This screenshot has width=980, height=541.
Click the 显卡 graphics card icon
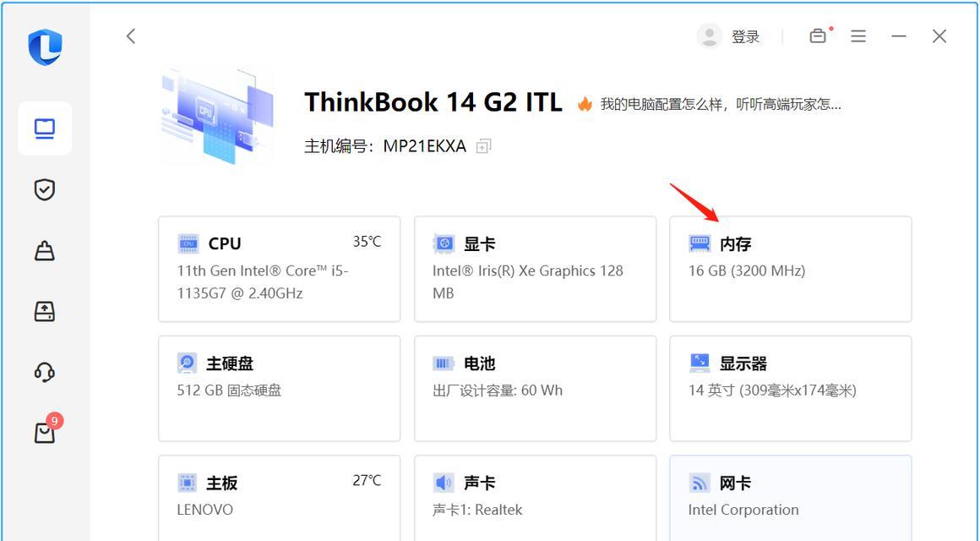click(444, 243)
